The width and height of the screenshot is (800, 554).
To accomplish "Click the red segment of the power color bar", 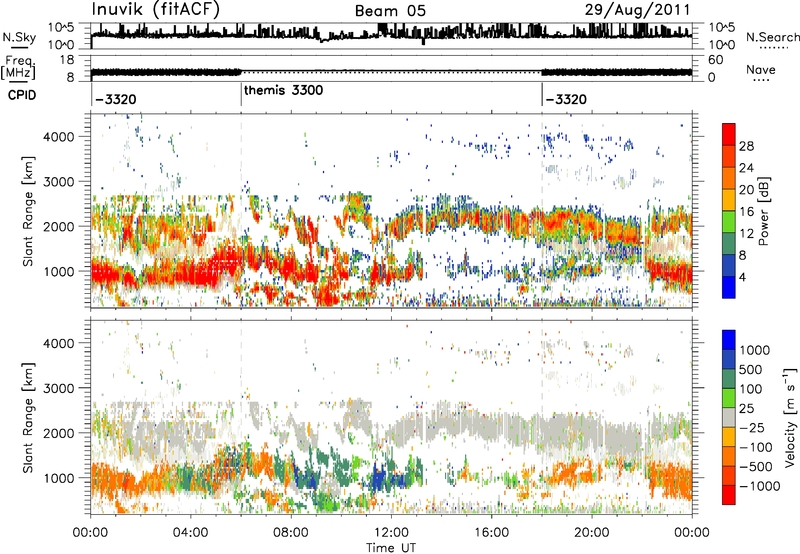I will [729, 134].
